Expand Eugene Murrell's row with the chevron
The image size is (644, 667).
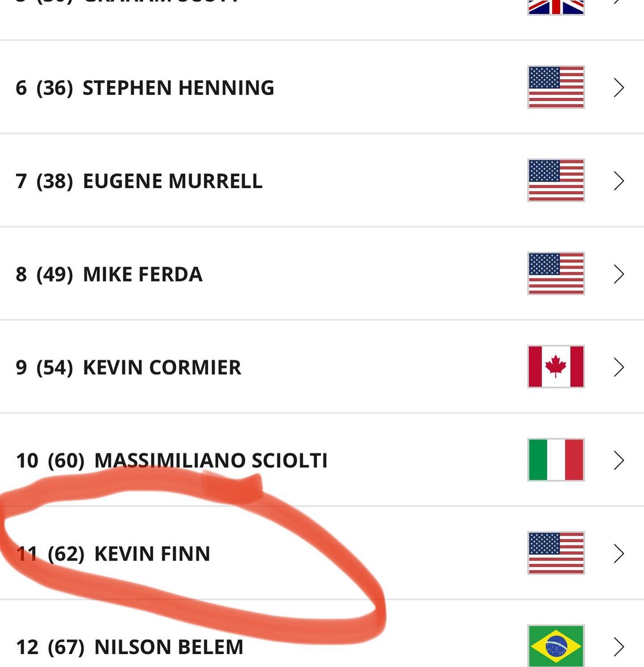[x=619, y=181]
